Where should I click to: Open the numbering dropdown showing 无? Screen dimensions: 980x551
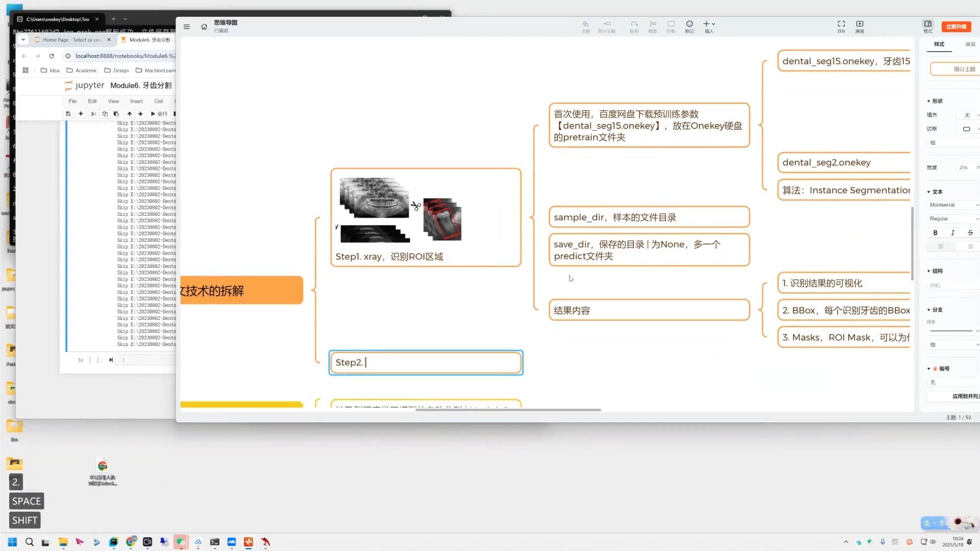[x=953, y=382]
